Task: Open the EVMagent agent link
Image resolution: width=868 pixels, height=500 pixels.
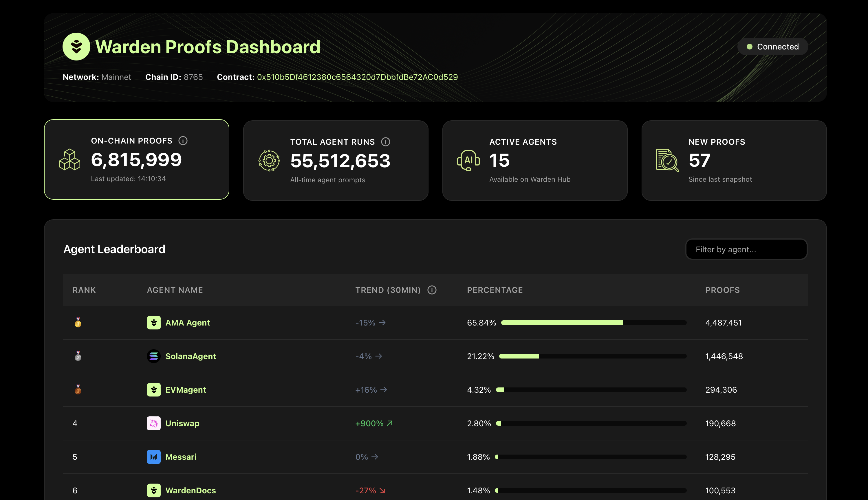Action: pyautogui.click(x=186, y=390)
